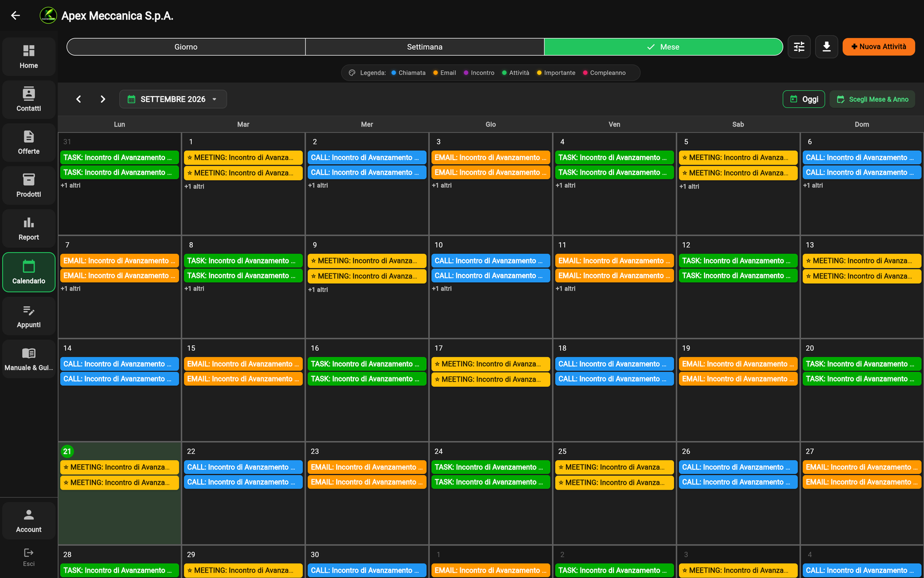This screenshot has width=924, height=578.
Task: Open the Report section
Action: (x=29, y=229)
